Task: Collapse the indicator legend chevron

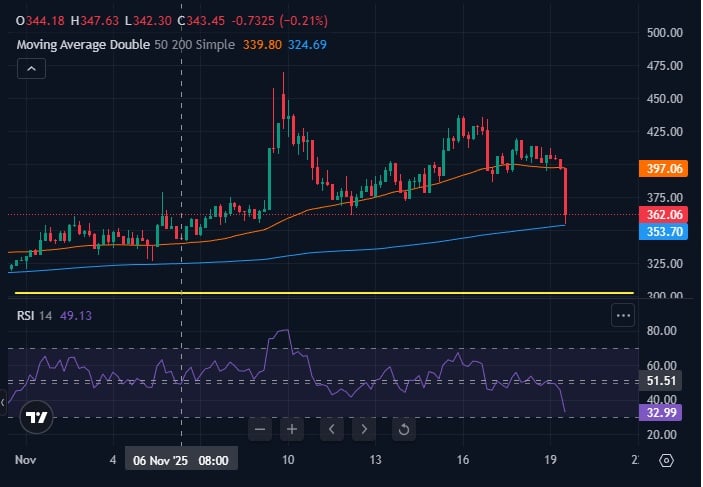Action: (30, 68)
